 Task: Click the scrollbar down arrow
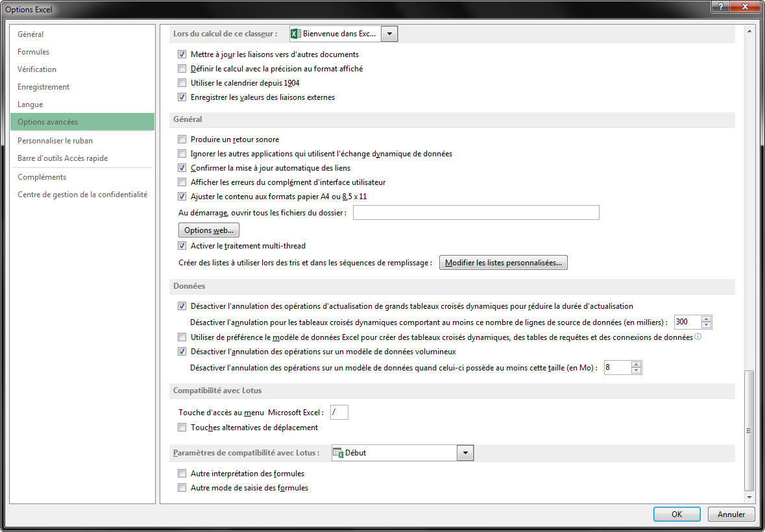tap(750, 497)
